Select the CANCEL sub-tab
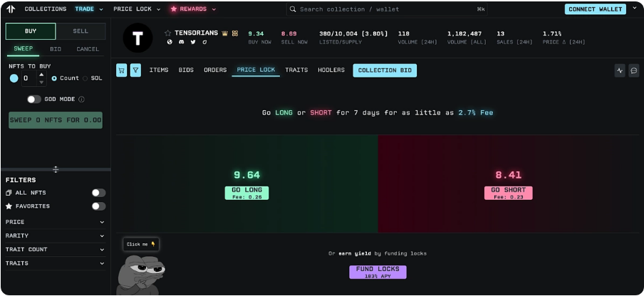Screen dimensions: 644x296 [x=88, y=49]
